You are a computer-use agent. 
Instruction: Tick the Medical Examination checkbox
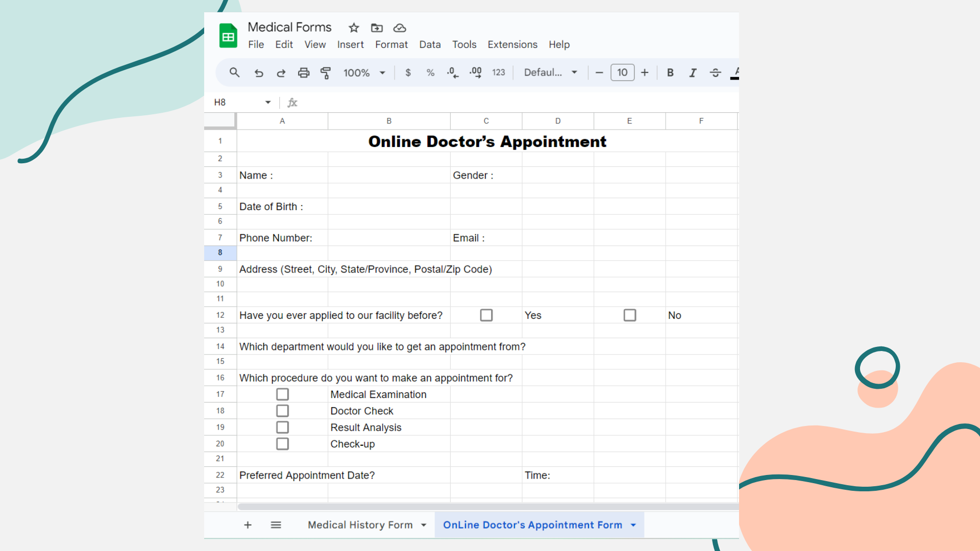click(282, 394)
